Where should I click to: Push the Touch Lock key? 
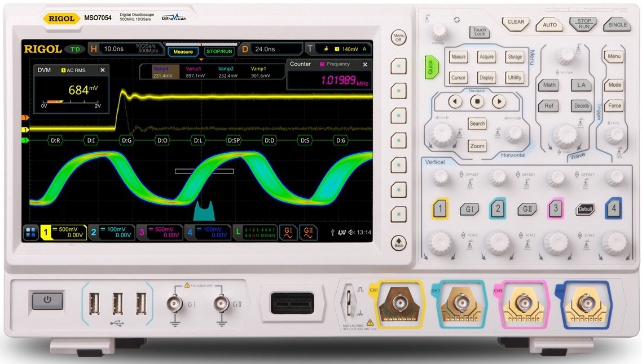click(x=480, y=32)
